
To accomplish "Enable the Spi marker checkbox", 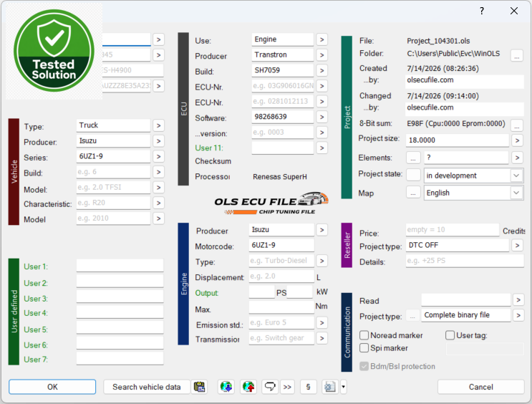I will tap(364, 348).
